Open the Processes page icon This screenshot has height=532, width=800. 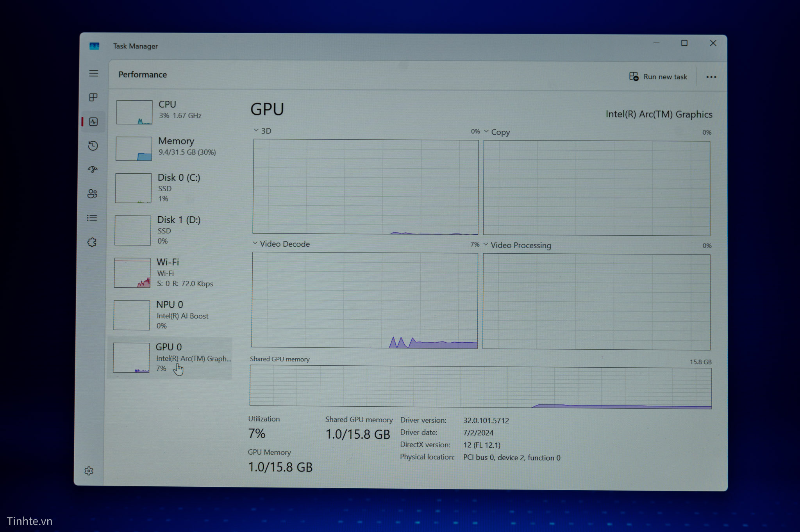click(93, 97)
